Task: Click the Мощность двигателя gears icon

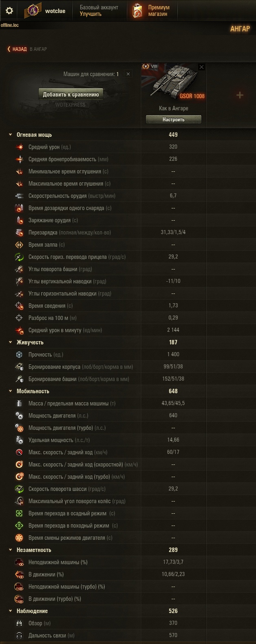Action: 19,416
